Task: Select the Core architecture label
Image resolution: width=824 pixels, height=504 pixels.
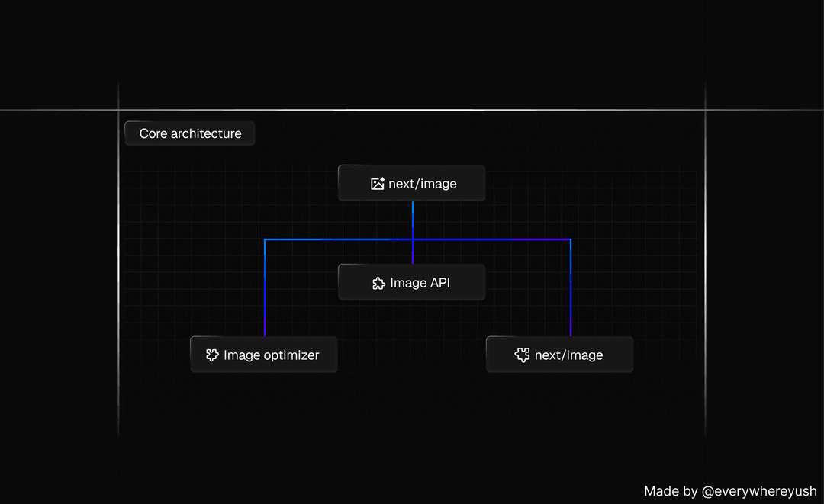Action: click(x=190, y=133)
